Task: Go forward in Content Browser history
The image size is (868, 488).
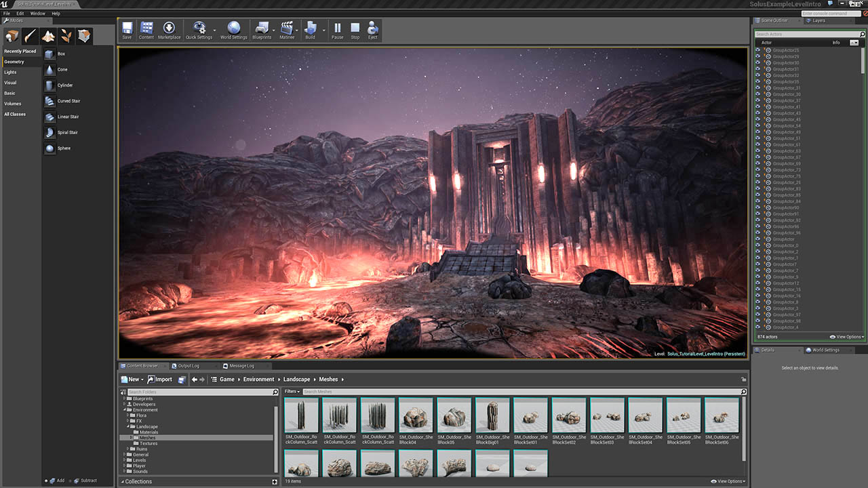Action: (202, 380)
